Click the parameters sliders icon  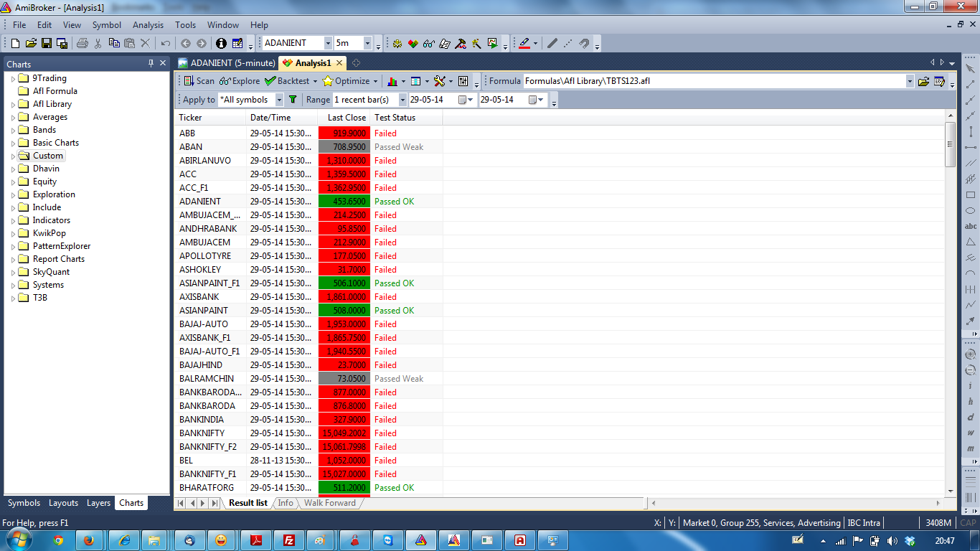click(x=463, y=81)
